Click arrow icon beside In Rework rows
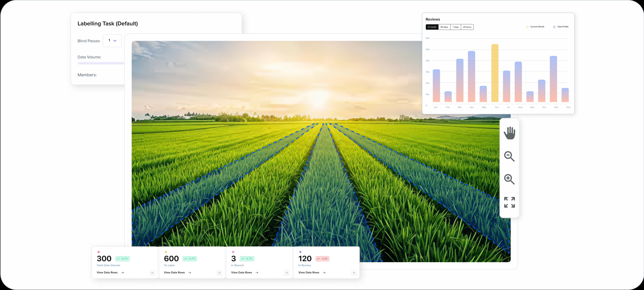The height and width of the screenshot is (290, 644). 257,272
